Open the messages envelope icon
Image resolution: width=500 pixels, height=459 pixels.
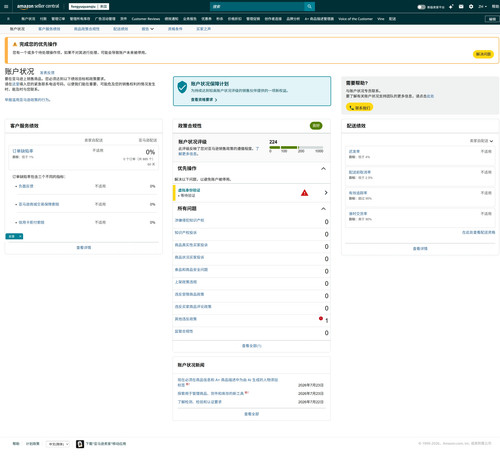click(x=461, y=6)
